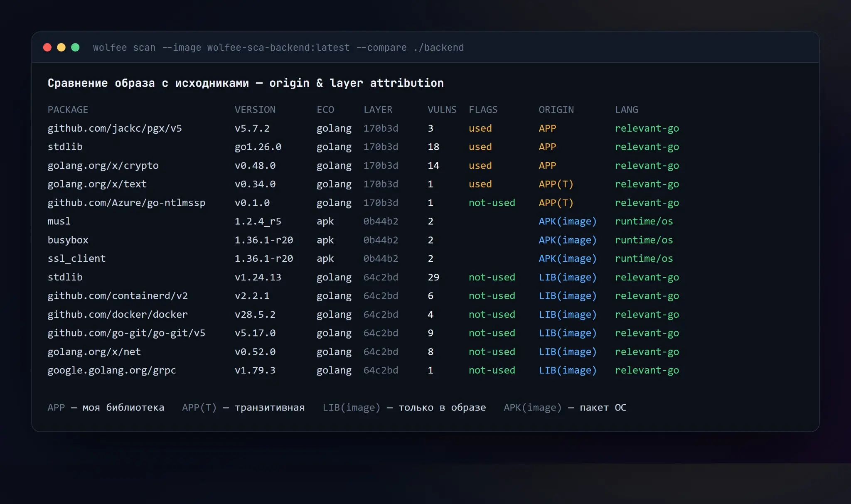Click relevant-go lang of grpc row
The image size is (851, 504).
click(647, 370)
